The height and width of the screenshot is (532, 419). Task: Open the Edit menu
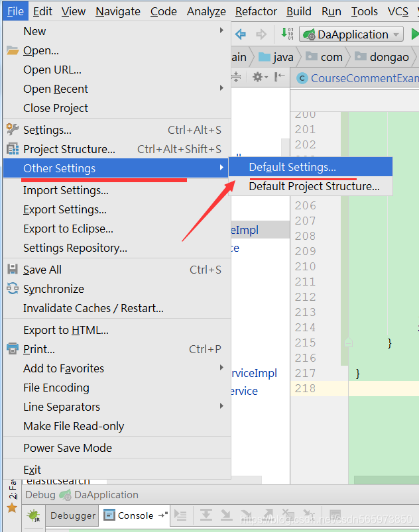[42, 11]
